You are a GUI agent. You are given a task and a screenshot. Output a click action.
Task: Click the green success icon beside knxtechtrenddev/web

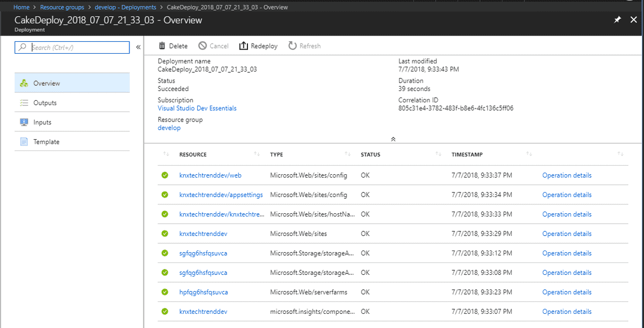(x=164, y=175)
